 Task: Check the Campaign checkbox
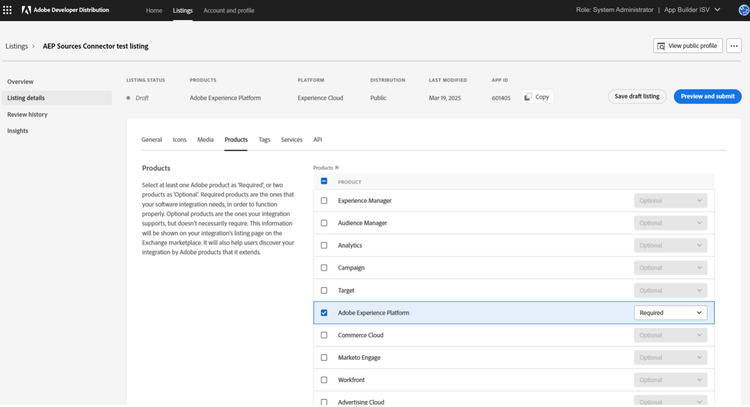pos(324,268)
